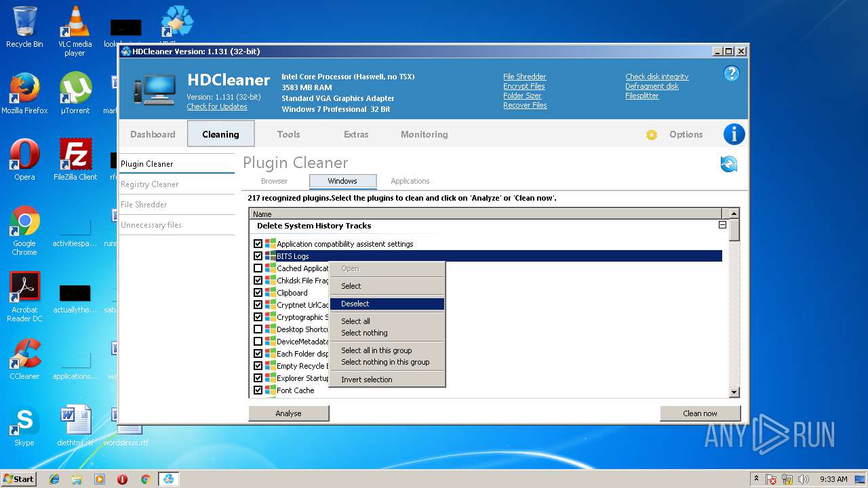Open Skype desktop shortcut
The image size is (868, 488).
[24, 426]
